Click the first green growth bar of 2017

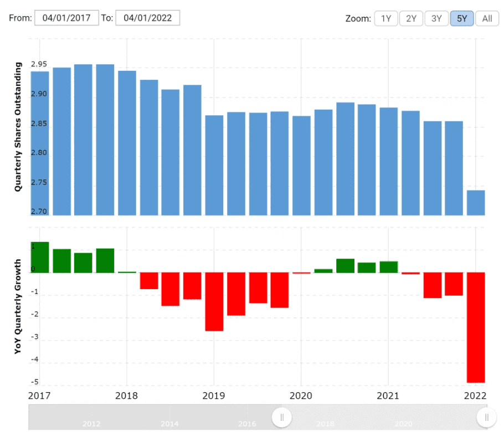coord(40,258)
